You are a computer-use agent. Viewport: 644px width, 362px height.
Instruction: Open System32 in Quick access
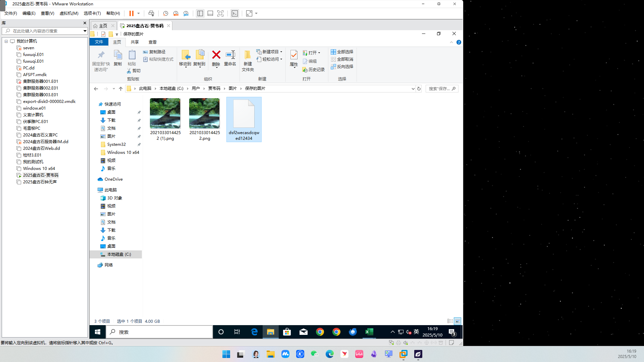click(116, 144)
